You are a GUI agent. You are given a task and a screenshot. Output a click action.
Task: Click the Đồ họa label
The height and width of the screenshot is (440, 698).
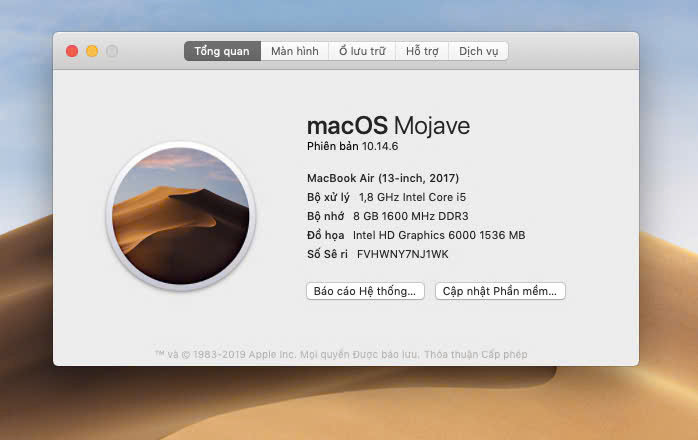coord(325,235)
